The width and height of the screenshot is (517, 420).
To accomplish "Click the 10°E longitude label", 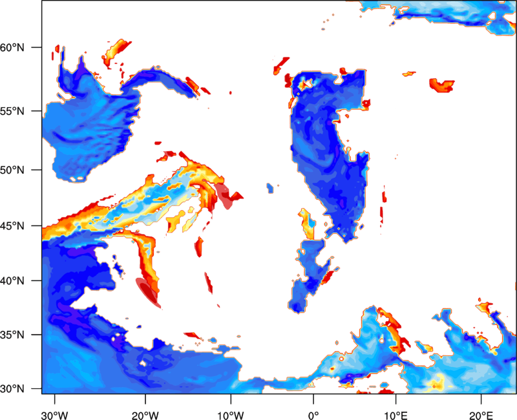I will (x=396, y=415).
